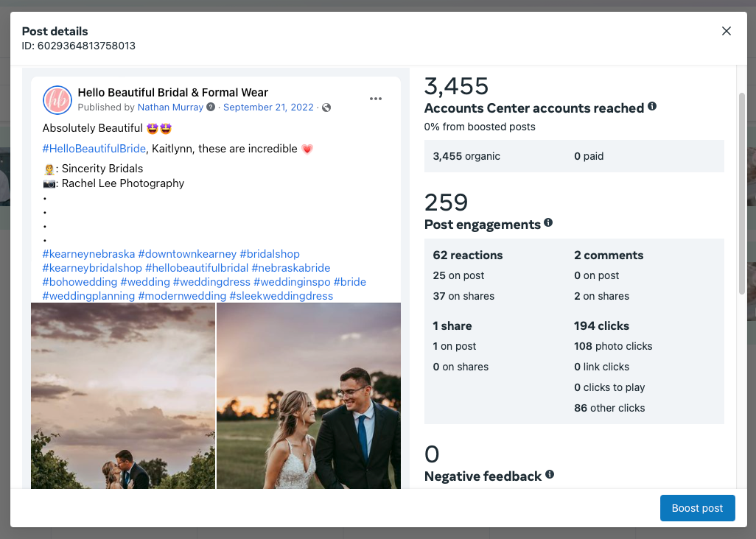Click the #HelloBeautifulBride hashtag
The width and height of the screenshot is (756, 539).
click(x=94, y=149)
